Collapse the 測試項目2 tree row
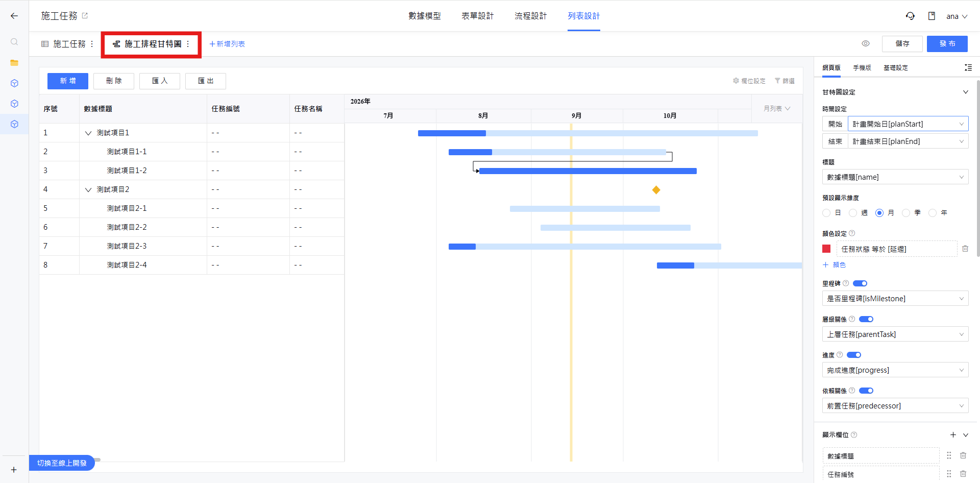Viewport: 980px width, 483px height. click(x=88, y=189)
